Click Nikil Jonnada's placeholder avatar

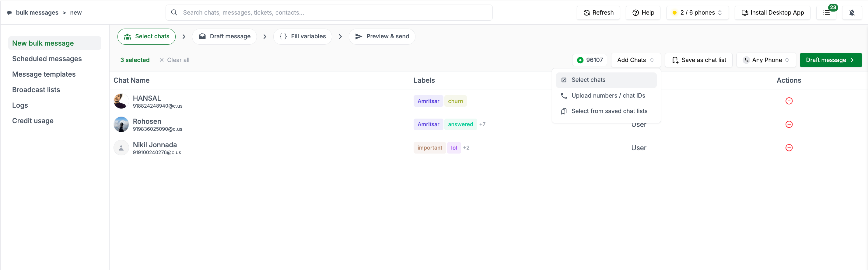121,148
